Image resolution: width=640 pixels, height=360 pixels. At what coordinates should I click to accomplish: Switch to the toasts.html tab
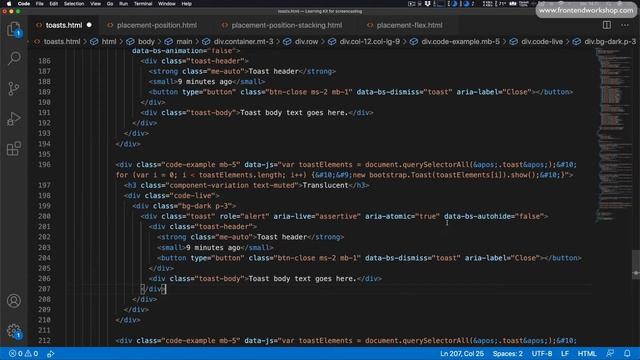[64, 25]
